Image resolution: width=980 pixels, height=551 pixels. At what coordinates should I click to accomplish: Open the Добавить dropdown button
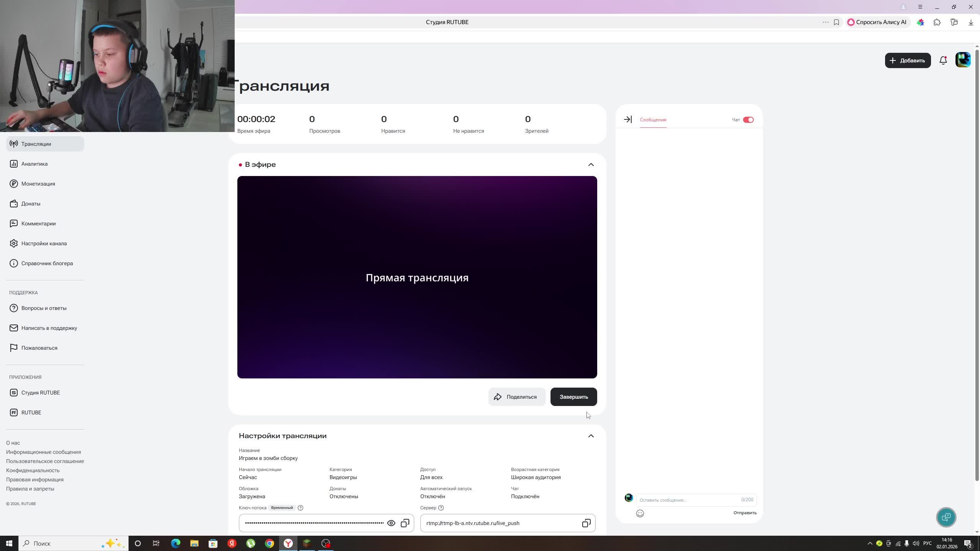[x=908, y=60]
